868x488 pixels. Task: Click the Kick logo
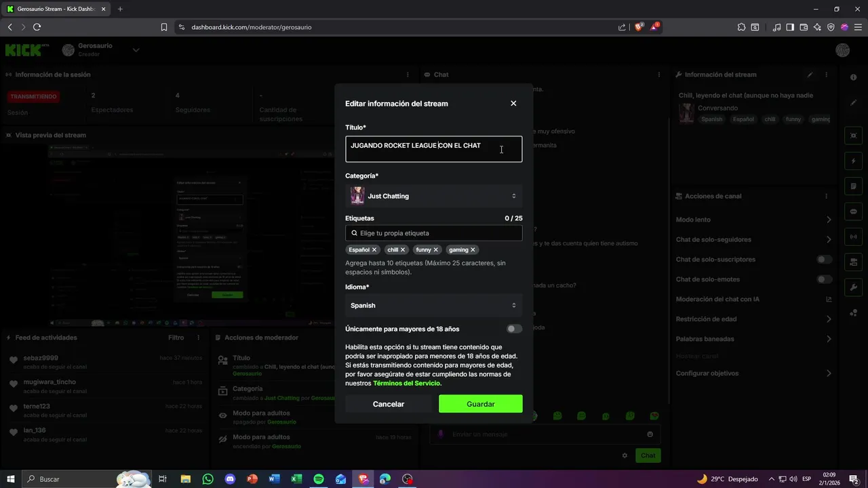pyautogui.click(x=27, y=50)
